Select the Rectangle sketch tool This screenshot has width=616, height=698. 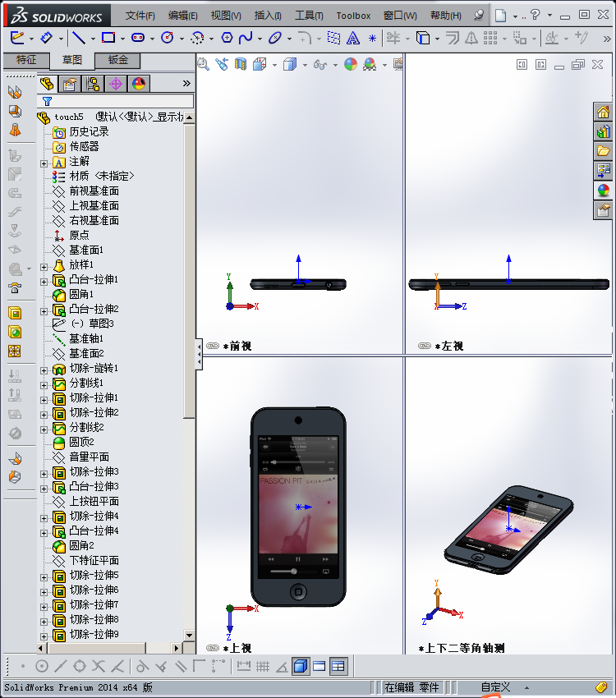tap(108, 38)
